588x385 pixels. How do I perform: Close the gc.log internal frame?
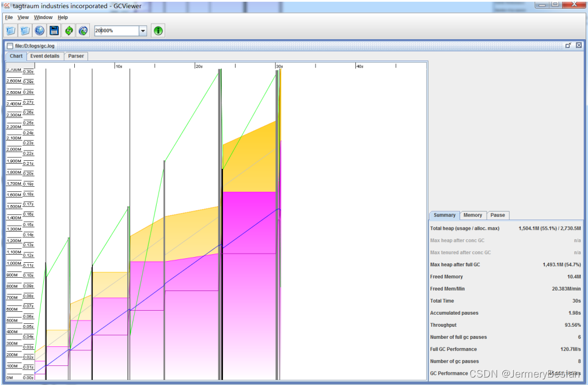579,45
